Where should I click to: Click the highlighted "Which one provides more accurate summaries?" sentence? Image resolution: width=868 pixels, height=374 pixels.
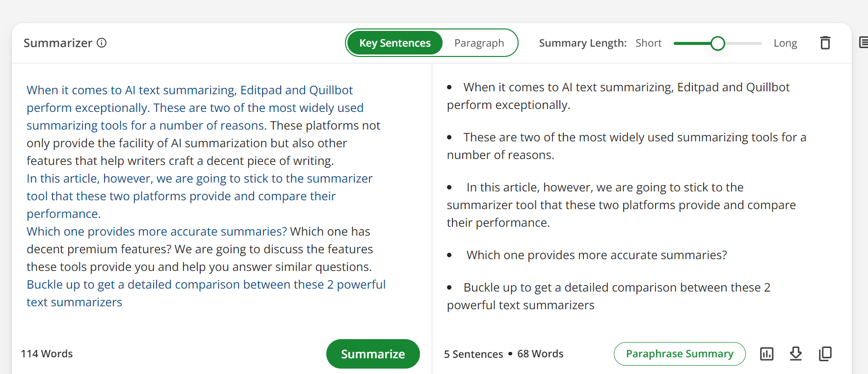(157, 232)
